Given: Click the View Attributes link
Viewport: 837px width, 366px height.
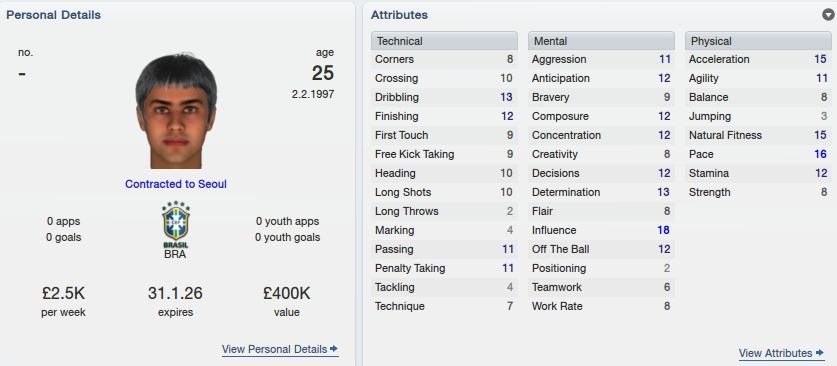Looking at the screenshot, I should (776, 353).
